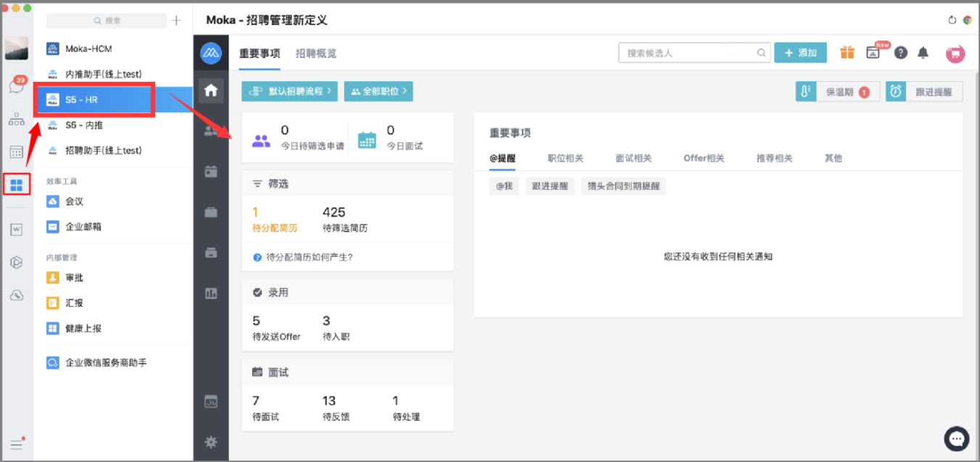Toggle the 猎头合同到期提醒 filter chip
This screenshot has height=462, width=980.
623,186
